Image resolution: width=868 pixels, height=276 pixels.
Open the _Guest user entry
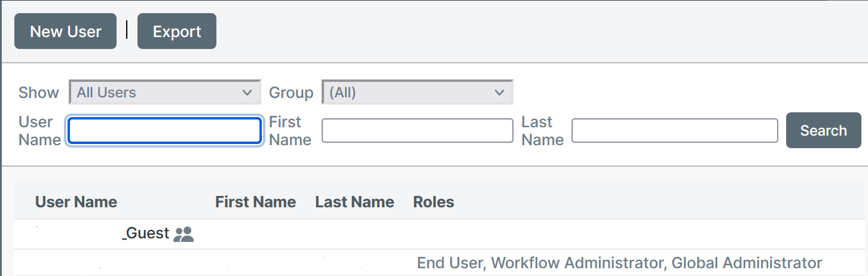146,233
